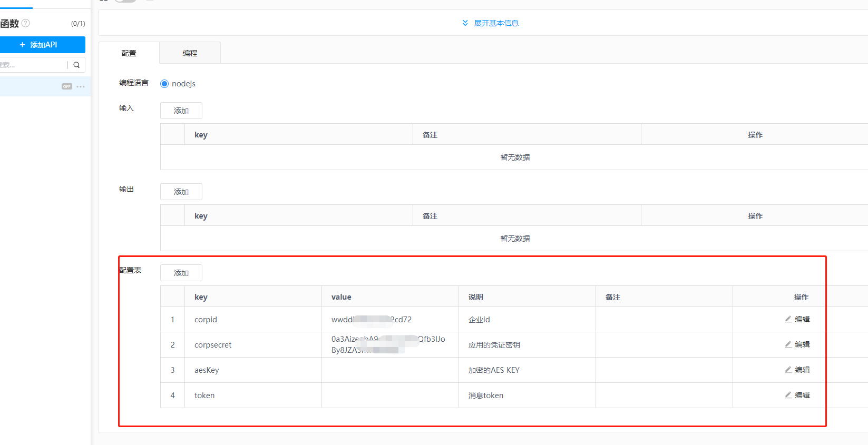Click 添加 button for 输出
Screen dimensions: 868x445
pos(181,192)
